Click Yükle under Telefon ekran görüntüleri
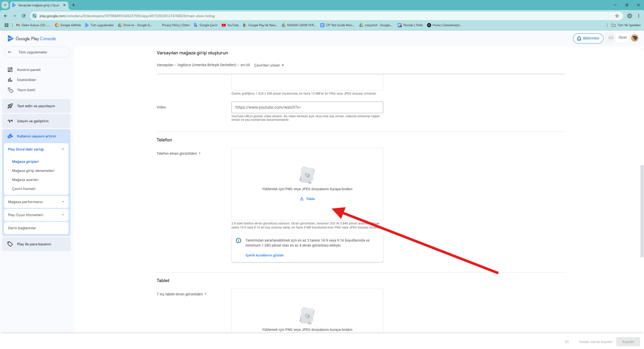The width and height of the screenshot is (644, 349). click(x=307, y=199)
